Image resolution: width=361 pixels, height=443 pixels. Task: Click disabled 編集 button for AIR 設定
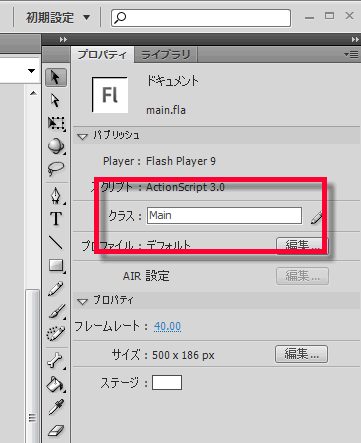tap(302, 276)
